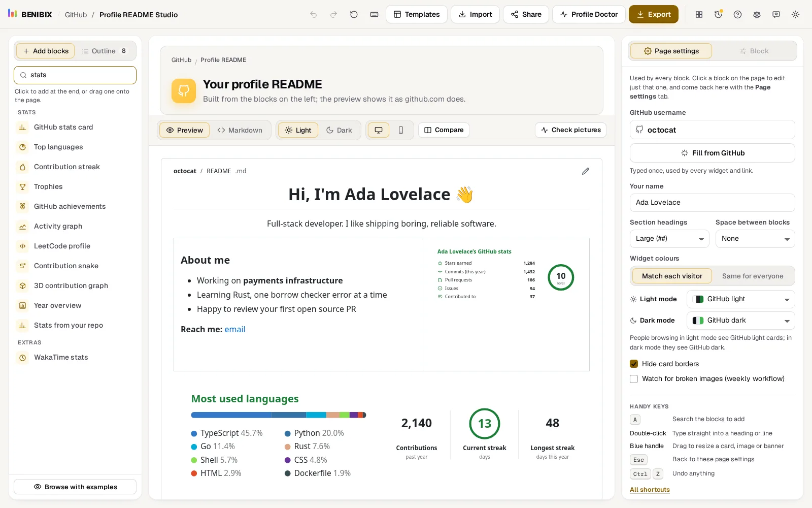Add the Top languages block
Viewport: 812px width, 508px height.
click(75, 147)
